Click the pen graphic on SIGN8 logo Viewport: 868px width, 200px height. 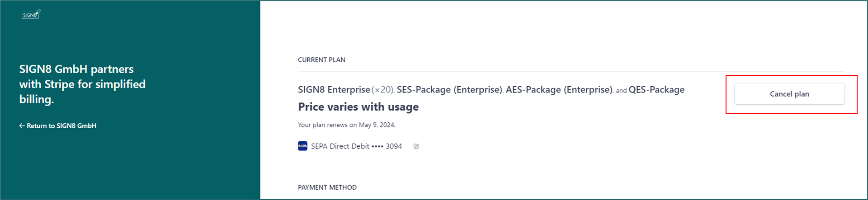point(38,12)
